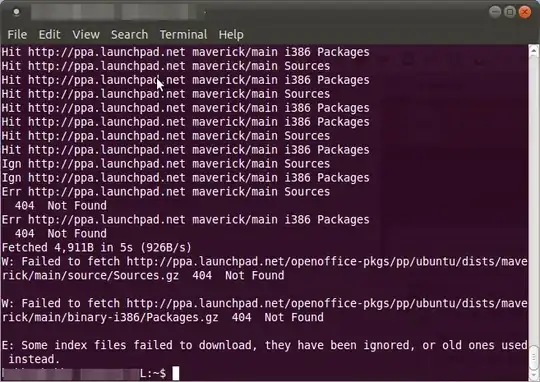The width and height of the screenshot is (540, 382).
Task: Click the vertical scrollbar thumb
Action: 534,358
